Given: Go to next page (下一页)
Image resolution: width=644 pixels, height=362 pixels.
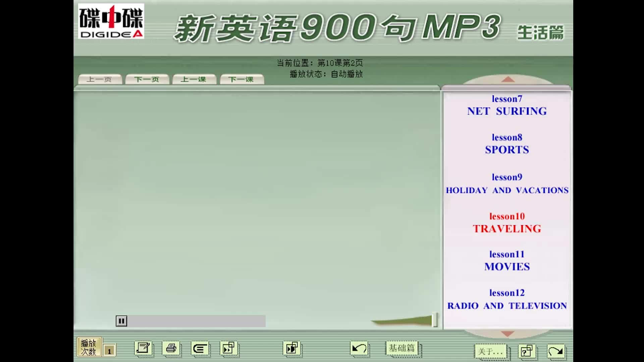Looking at the screenshot, I should coord(147,79).
